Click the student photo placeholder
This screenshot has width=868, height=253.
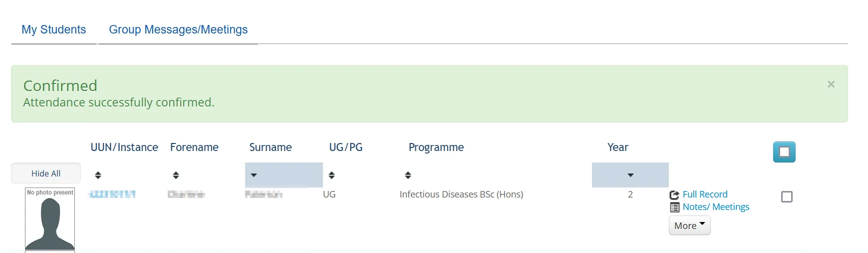click(x=50, y=219)
